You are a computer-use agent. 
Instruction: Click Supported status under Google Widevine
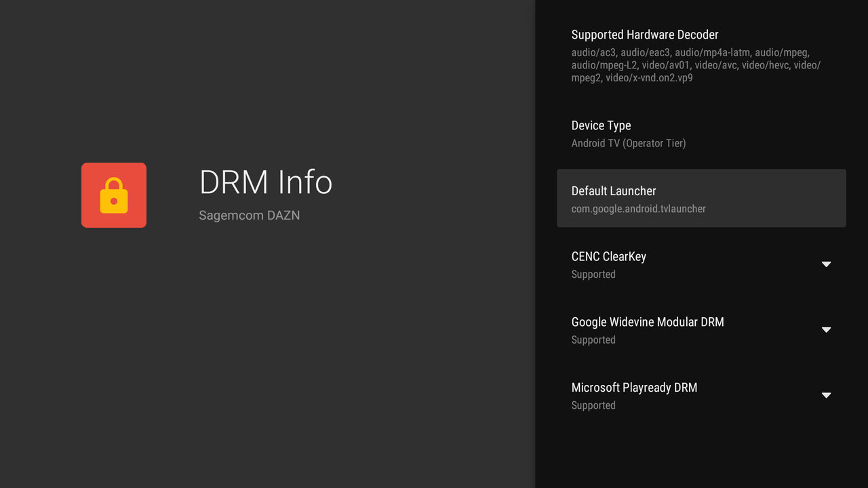[593, 340]
